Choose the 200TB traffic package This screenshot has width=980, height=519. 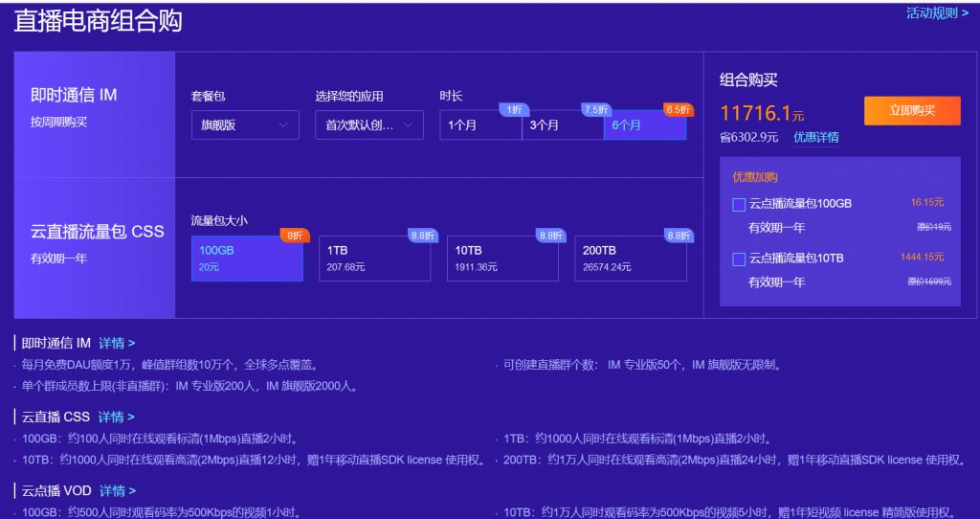click(x=631, y=259)
